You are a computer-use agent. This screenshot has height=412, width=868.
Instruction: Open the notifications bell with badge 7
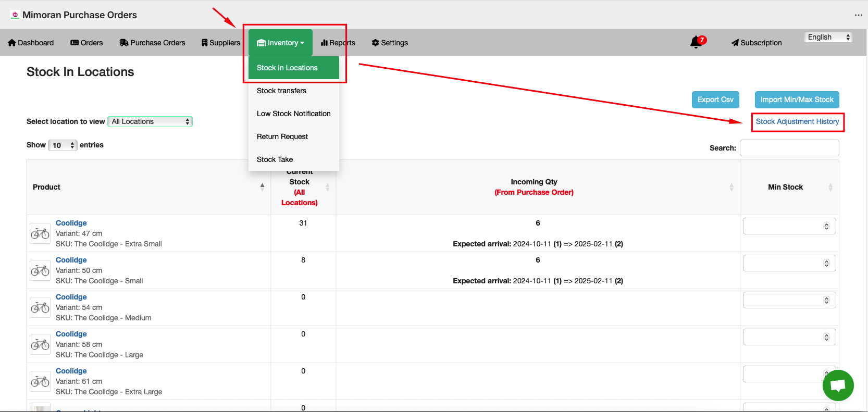[x=698, y=42]
